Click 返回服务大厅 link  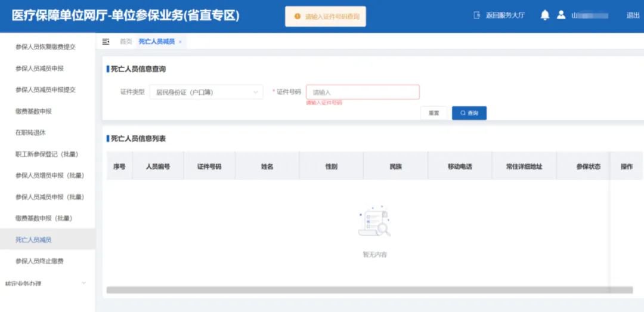[505, 16]
